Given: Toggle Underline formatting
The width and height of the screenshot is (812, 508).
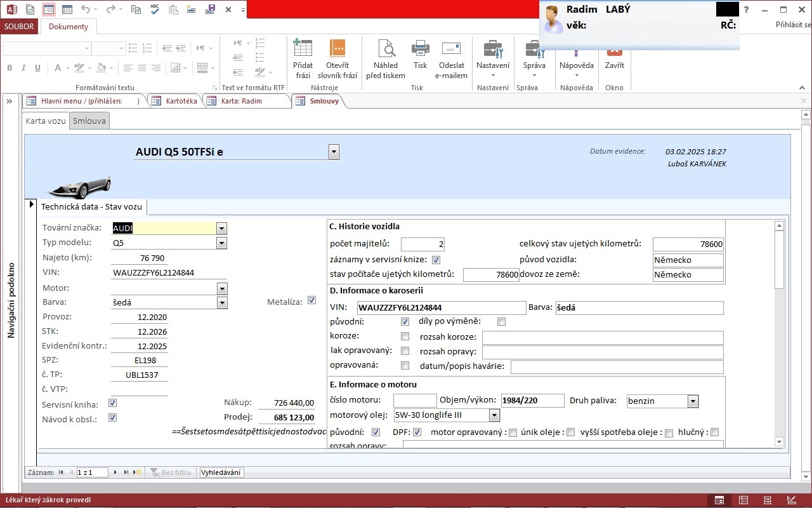Looking at the screenshot, I should [37, 68].
